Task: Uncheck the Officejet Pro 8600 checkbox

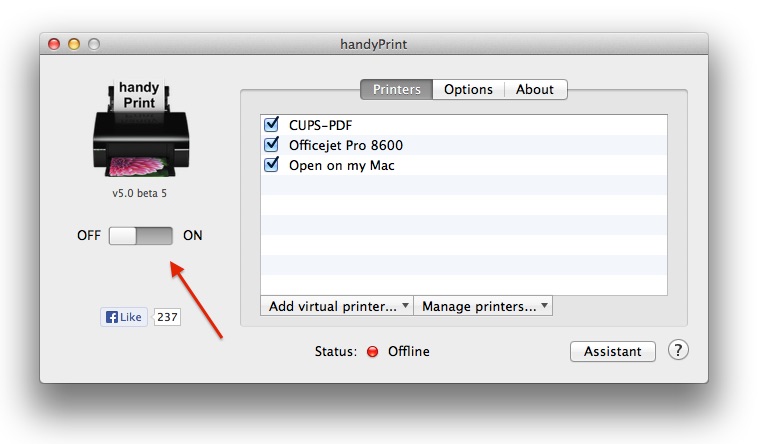Action: 272,144
